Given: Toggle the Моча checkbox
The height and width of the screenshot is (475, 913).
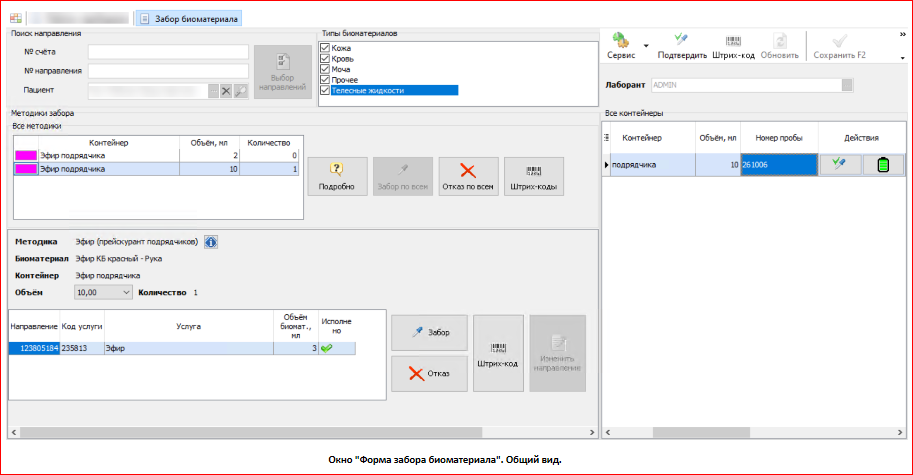Looking at the screenshot, I should pyautogui.click(x=324, y=69).
